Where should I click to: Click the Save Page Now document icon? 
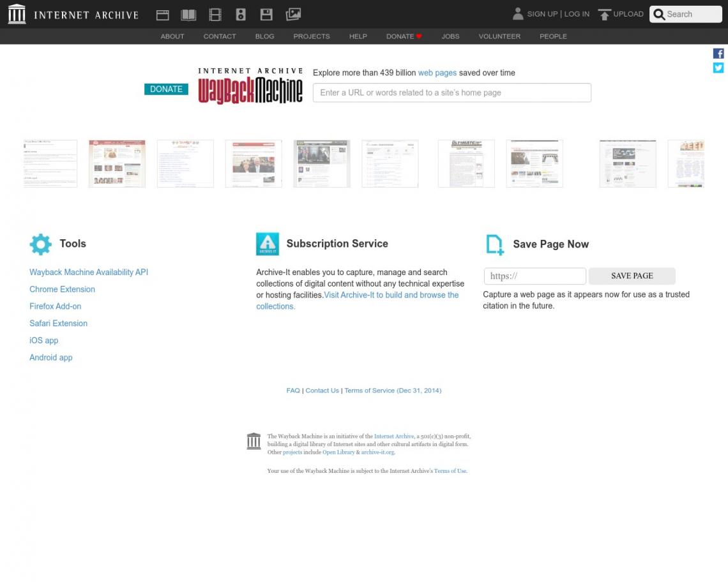click(x=494, y=244)
